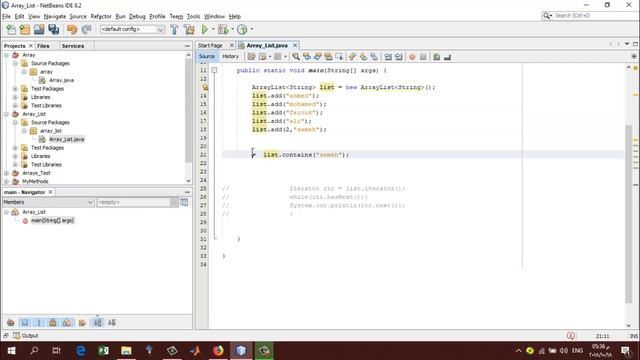Click the Open Project toolbar icon

(39, 29)
